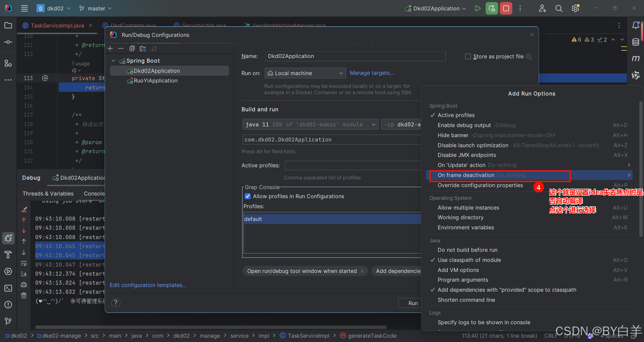Open the Build hammer tool window
Viewport: 644px width, 342px height.
click(x=8, y=255)
